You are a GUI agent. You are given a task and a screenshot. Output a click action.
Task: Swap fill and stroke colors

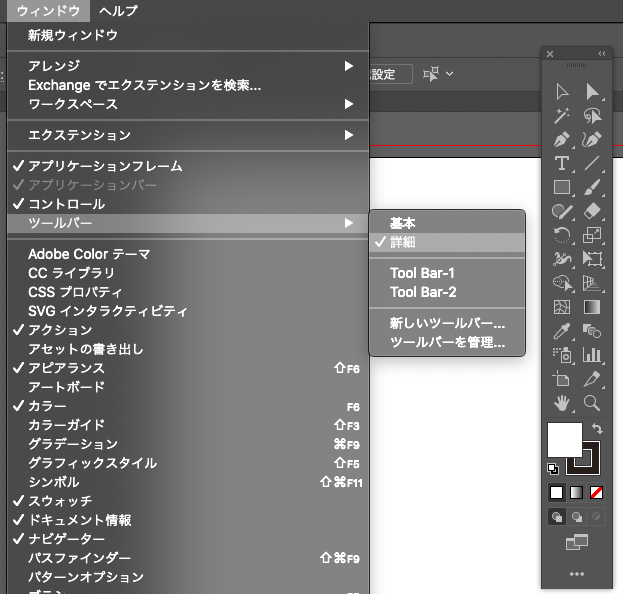tap(597, 428)
